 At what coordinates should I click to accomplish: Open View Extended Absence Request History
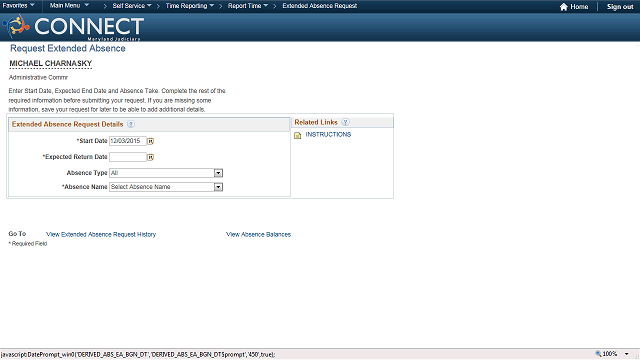pyautogui.click(x=101, y=234)
